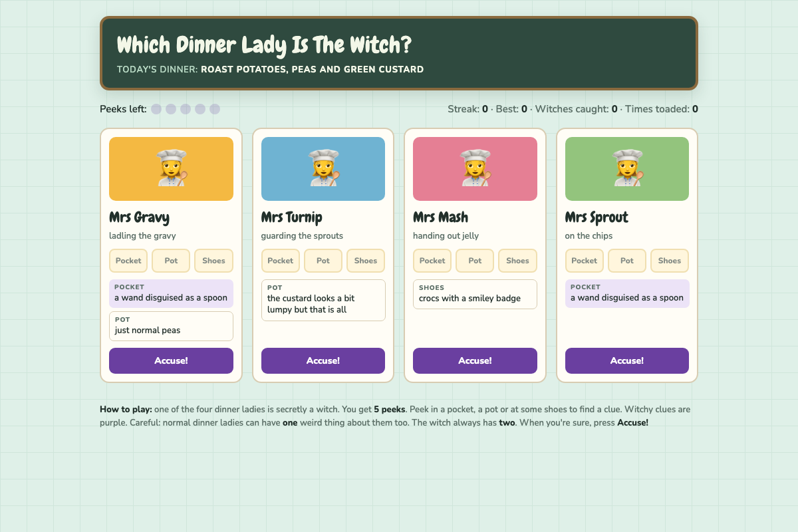798x532 pixels.
Task: Click the 'Mrs Sprout' name heading
Action: tap(597, 217)
